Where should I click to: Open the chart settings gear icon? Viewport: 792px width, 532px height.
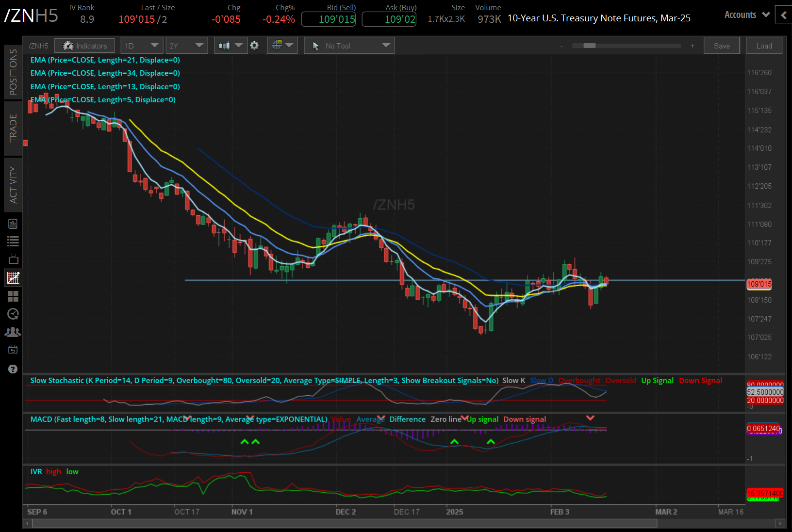coord(254,45)
